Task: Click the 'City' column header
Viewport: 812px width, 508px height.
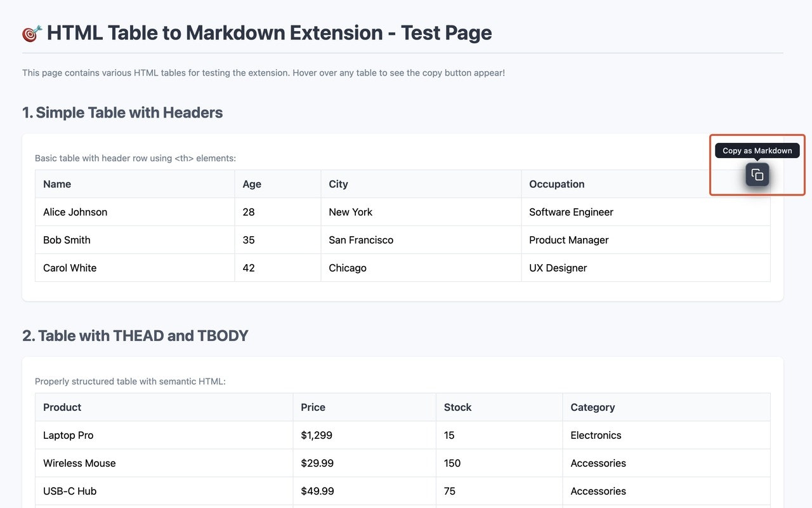Action: pos(421,184)
